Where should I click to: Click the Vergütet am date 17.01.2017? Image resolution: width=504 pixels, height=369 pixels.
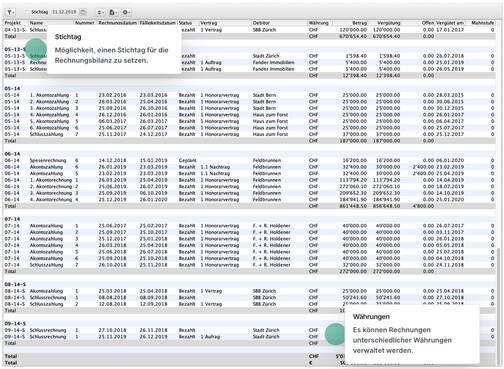(450, 30)
